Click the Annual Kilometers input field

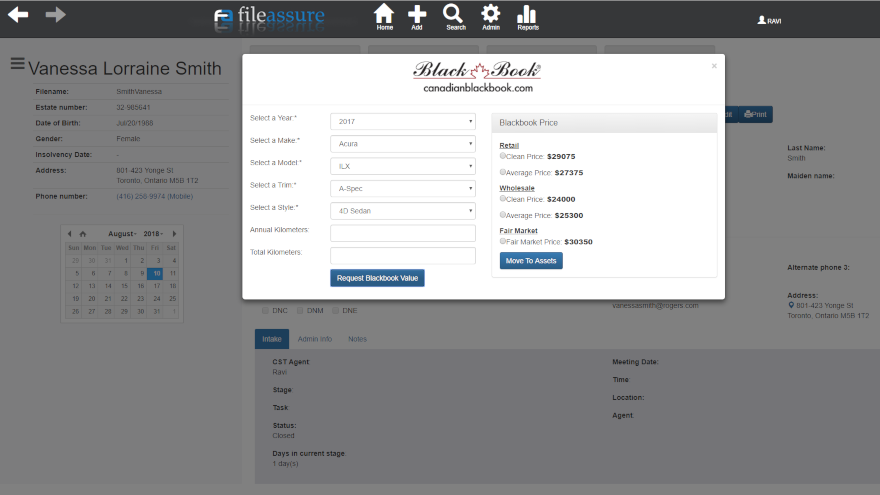[402, 233]
